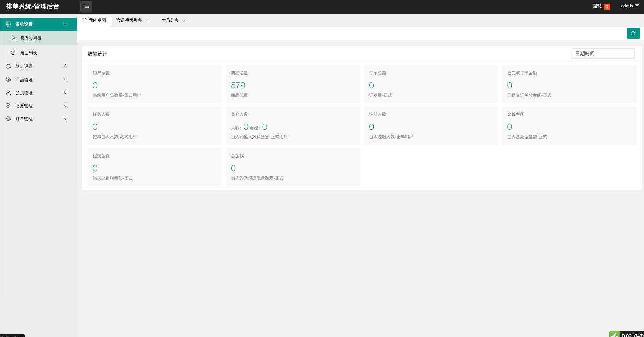The width and height of the screenshot is (644, 337).
Task: Open 管理员列表 in the sidebar
Action: tap(38, 38)
